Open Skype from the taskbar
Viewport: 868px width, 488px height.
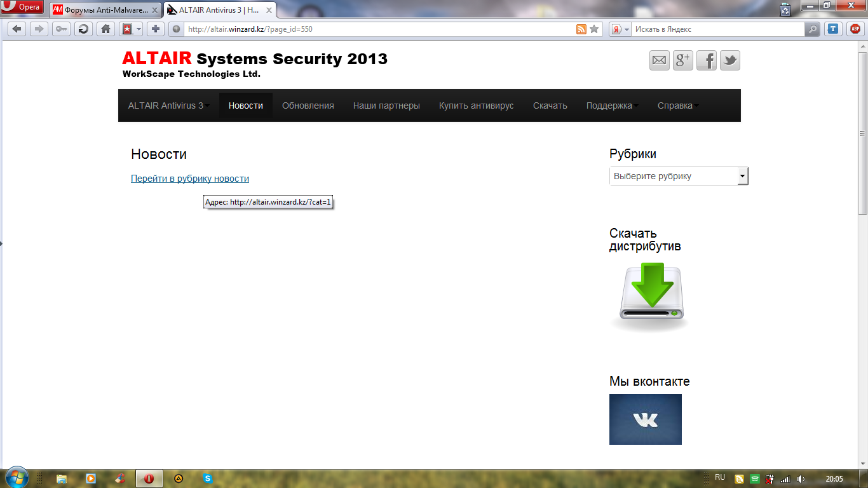click(207, 478)
